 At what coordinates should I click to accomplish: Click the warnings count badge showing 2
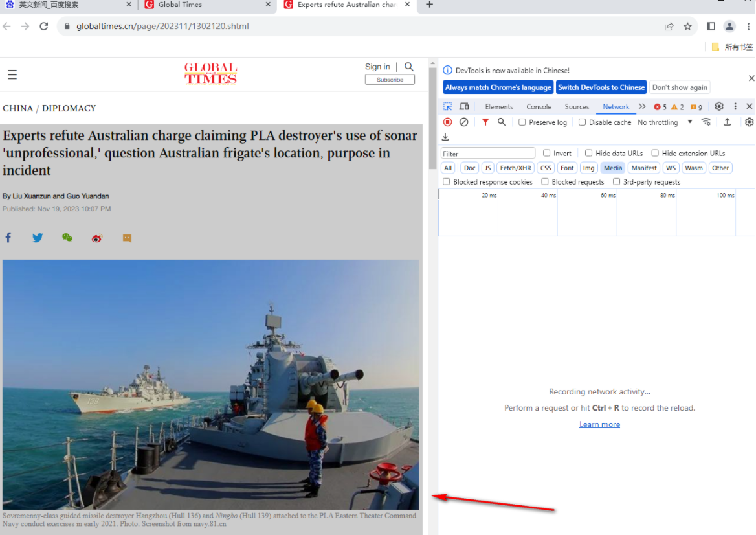point(678,107)
